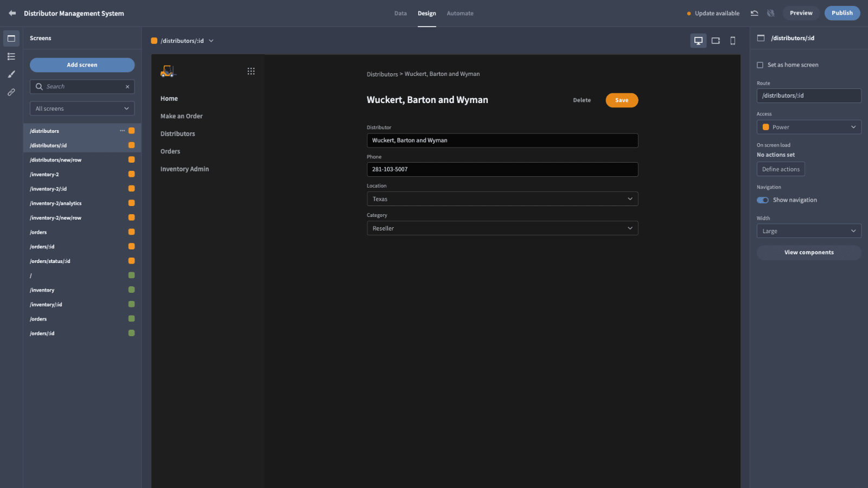868x488 pixels.
Task: Click the green swatch on /inventory row
Action: 131,290
